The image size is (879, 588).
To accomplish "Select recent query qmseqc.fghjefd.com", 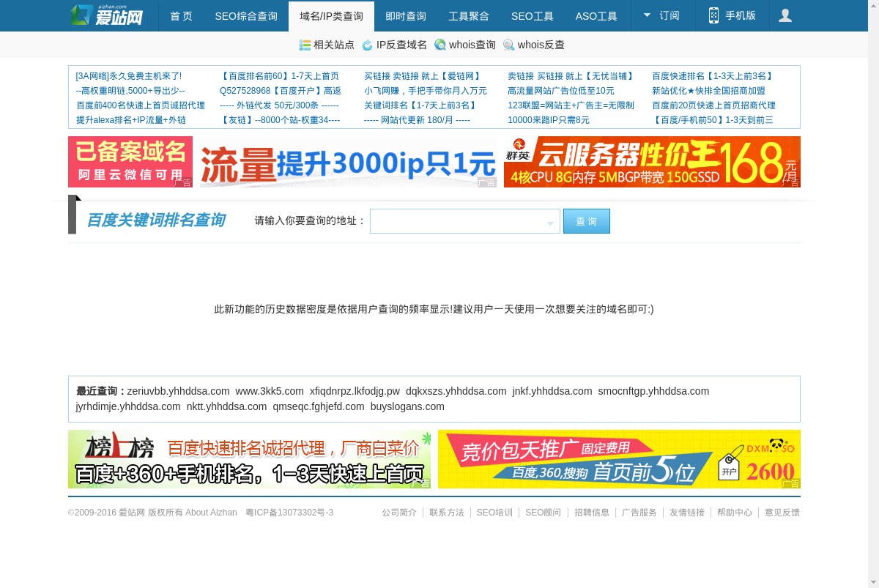I will [319, 406].
